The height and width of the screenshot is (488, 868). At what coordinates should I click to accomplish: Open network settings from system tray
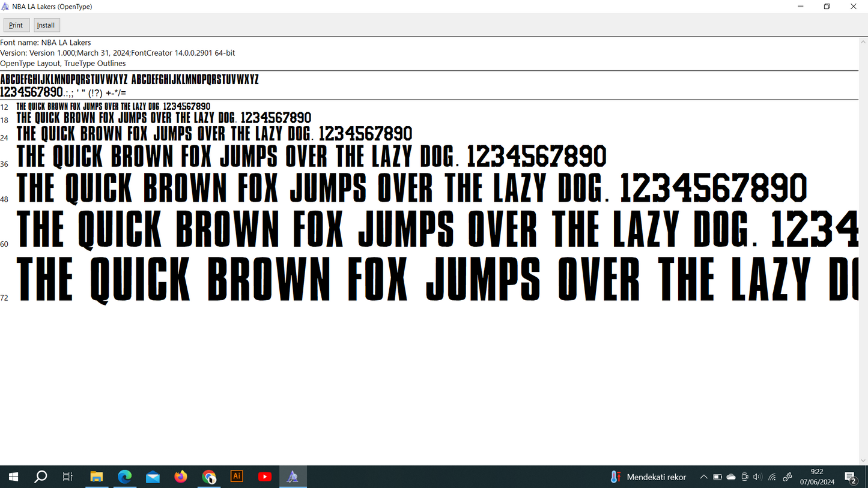point(772,477)
